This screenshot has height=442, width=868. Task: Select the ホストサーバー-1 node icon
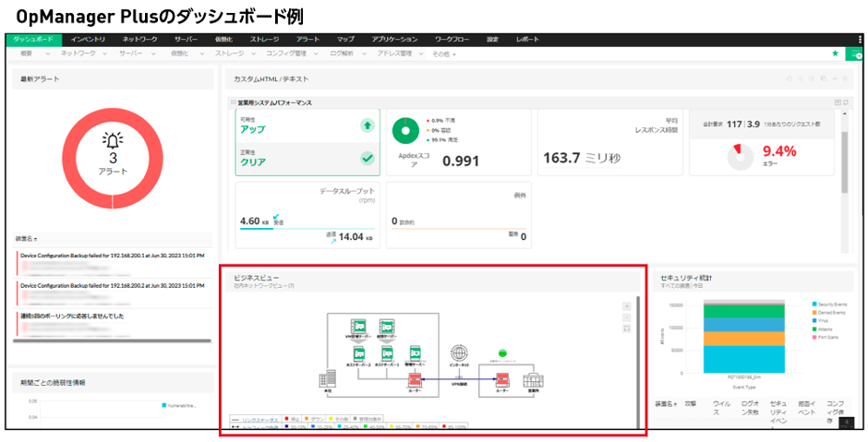387,352
